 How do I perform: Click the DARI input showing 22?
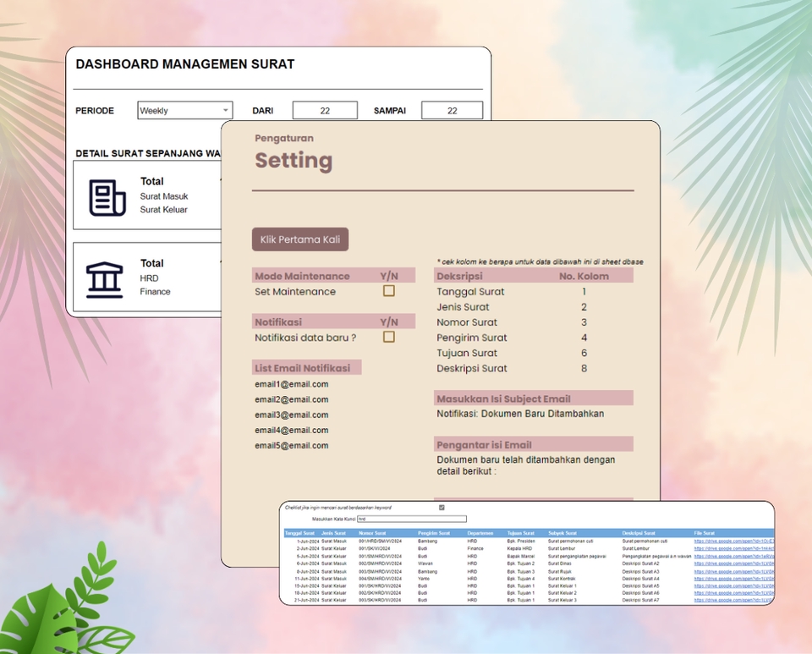(325, 110)
